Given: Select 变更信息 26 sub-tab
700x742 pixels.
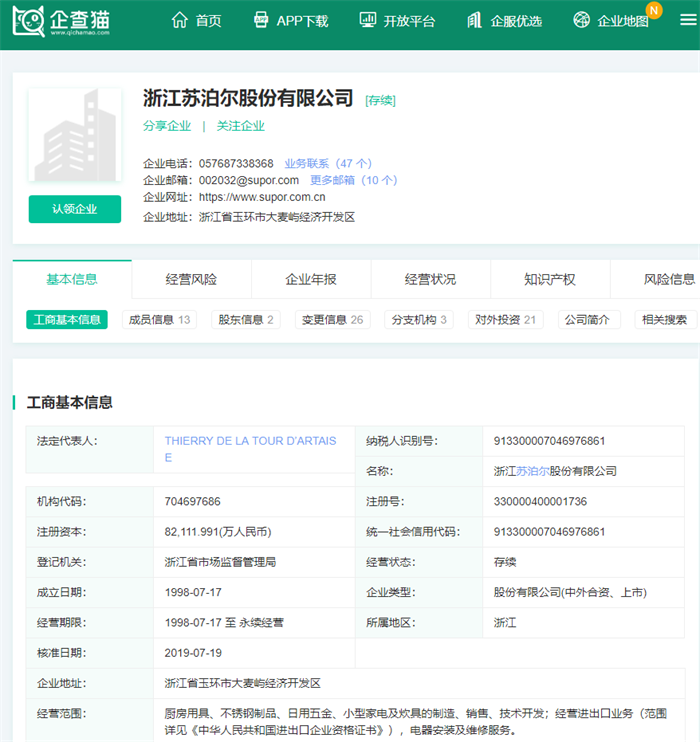Looking at the screenshot, I should (332, 320).
